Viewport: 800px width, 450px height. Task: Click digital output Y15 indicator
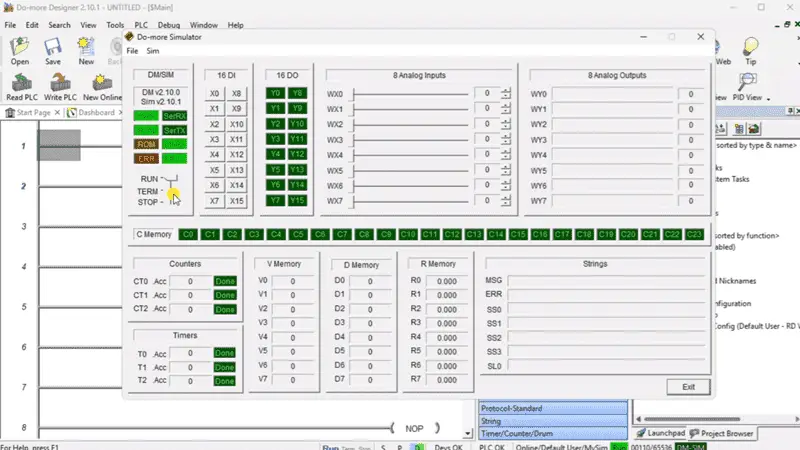(297, 201)
